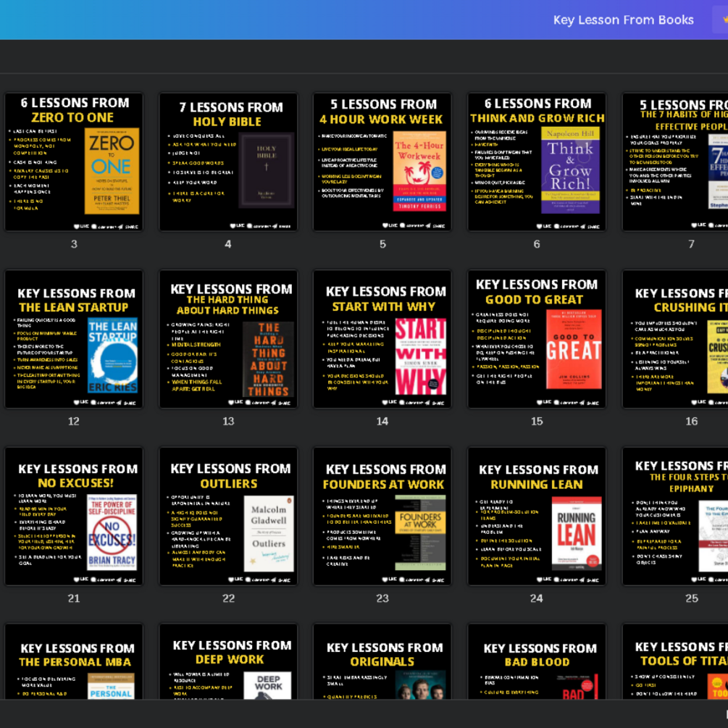Click page number 25 label

[691, 599]
